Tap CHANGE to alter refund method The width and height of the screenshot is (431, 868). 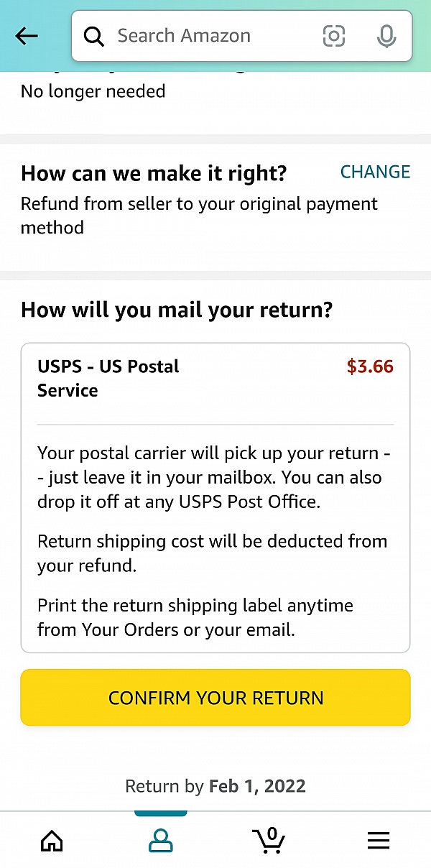pyautogui.click(x=375, y=172)
